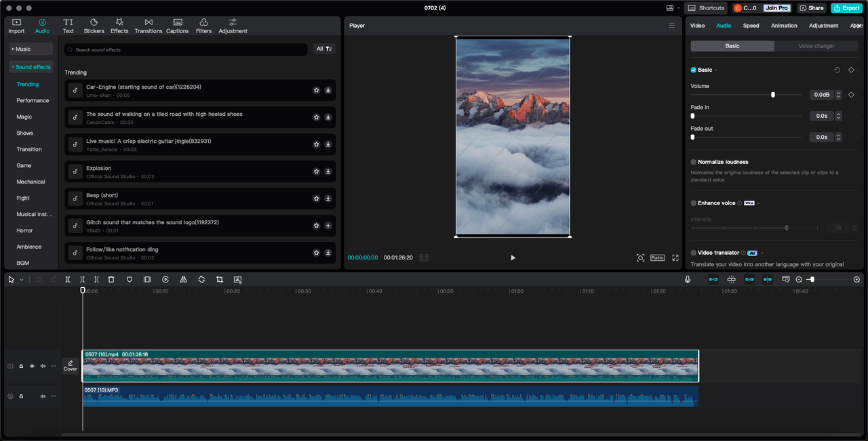Click the trash Delete icon in timeline toolbar
Image resolution: width=868 pixels, height=441 pixels.
point(111,279)
